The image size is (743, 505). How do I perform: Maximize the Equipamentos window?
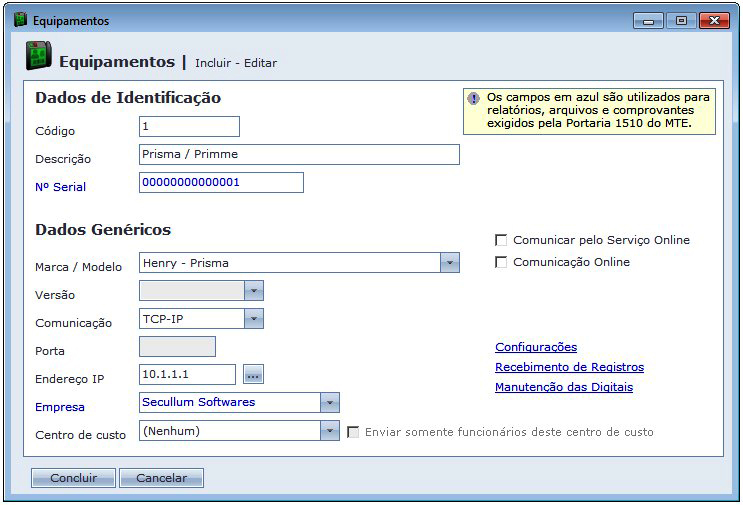click(681, 20)
